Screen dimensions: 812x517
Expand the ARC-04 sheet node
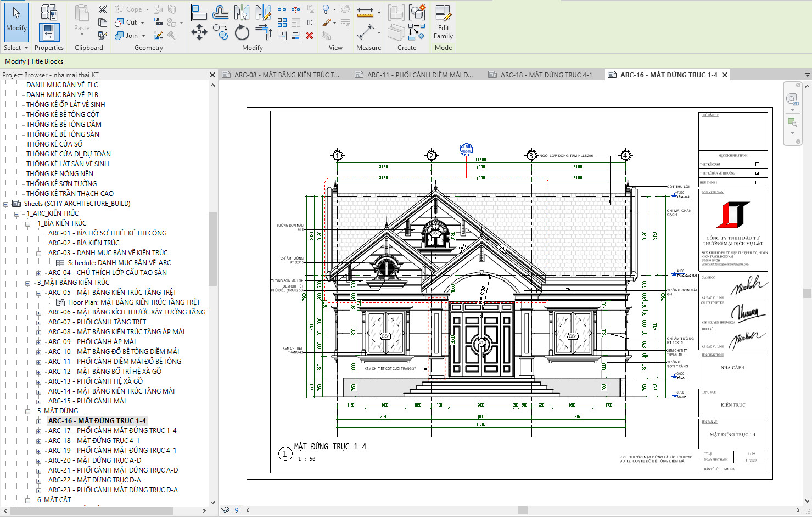tap(39, 273)
